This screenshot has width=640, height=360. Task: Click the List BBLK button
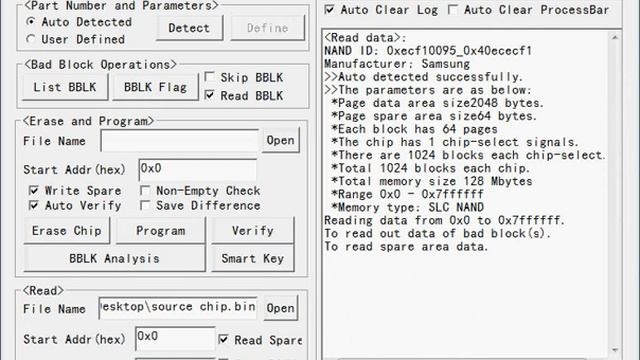65,87
